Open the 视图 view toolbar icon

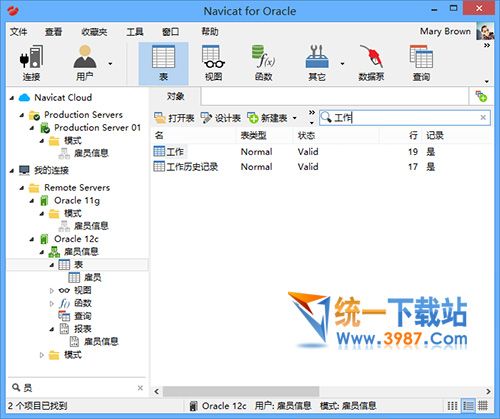213,57
